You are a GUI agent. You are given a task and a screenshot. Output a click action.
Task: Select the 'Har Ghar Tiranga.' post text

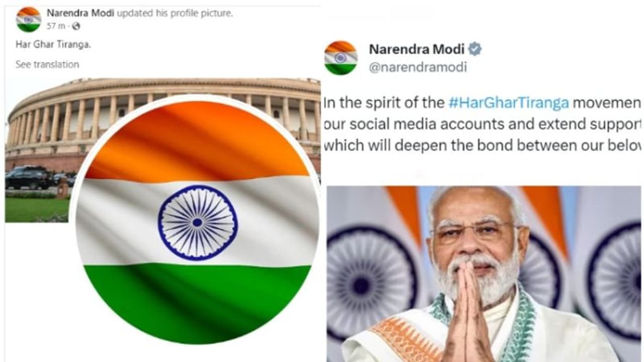[x=53, y=44]
